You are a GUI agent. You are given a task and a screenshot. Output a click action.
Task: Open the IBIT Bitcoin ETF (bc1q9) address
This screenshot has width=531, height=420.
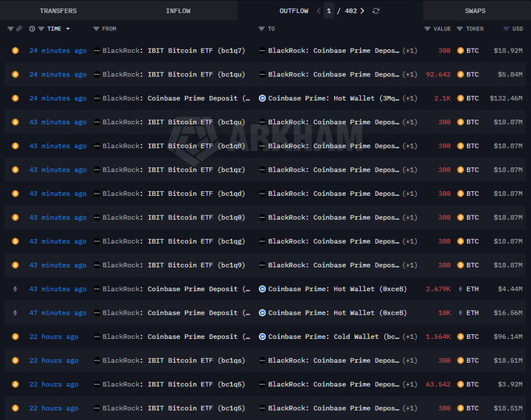[x=196, y=265]
